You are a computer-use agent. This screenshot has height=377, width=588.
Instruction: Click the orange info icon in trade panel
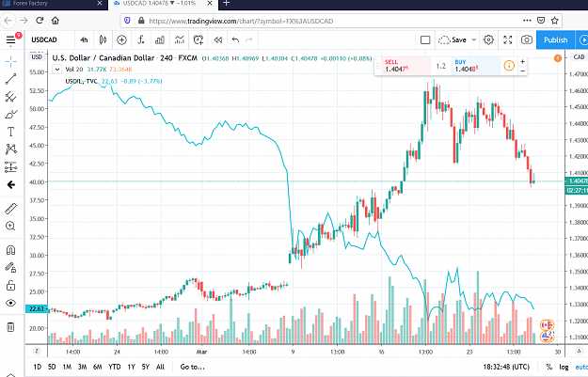[x=509, y=66]
